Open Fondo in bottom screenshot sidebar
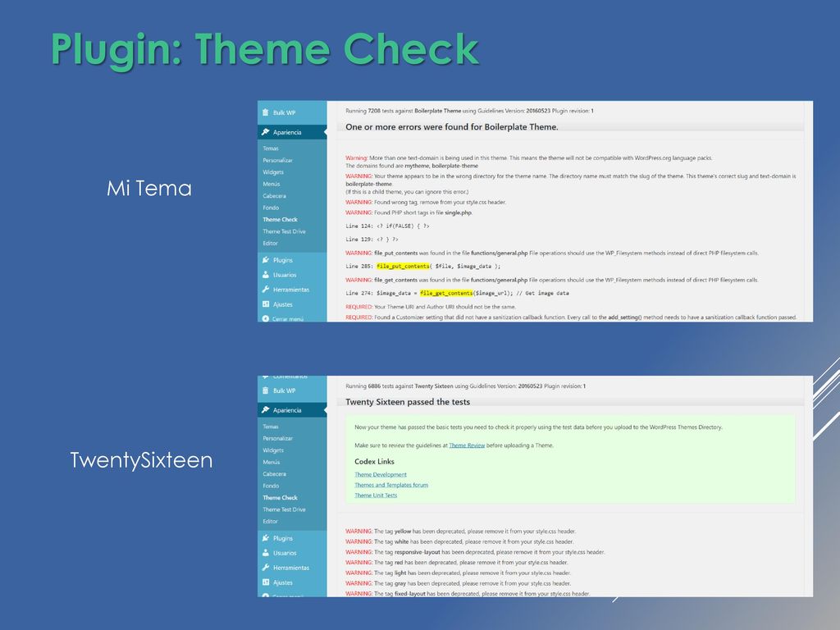This screenshot has height=630, width=840. click(271, 486)
